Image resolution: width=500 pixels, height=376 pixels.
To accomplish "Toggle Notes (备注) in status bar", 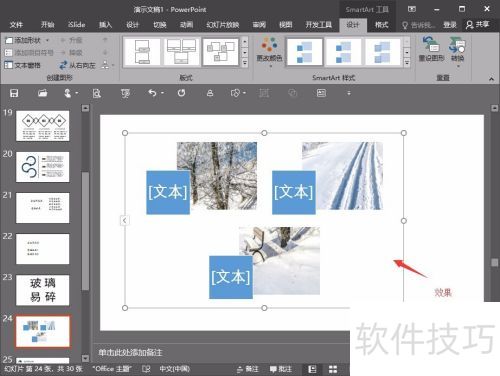I will [x=248, y=369].
